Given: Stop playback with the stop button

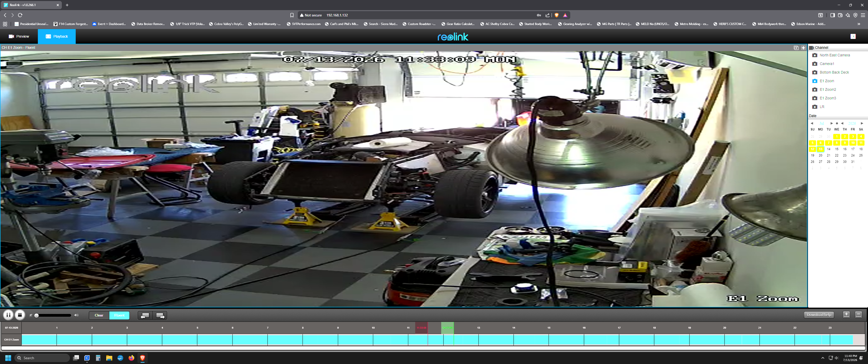Looking at the screenshot, I should [x=20, y=315].
